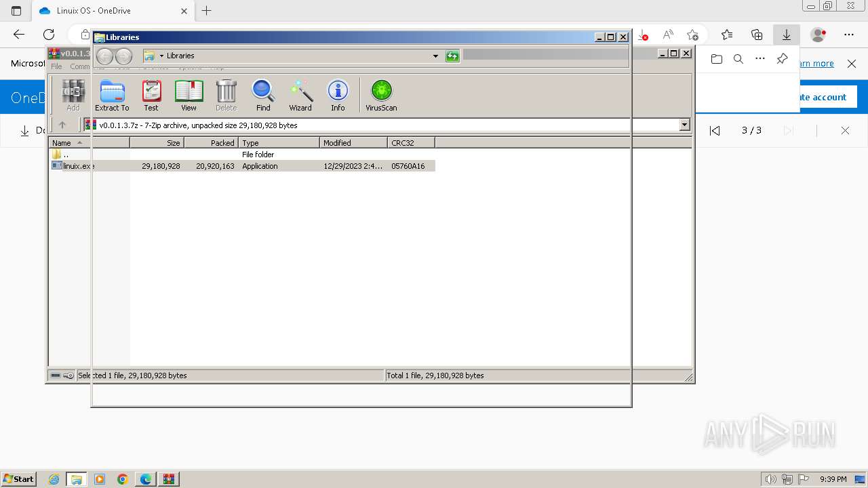Click the Download button on OneDrive page
868x488 pixels.
(33, 130)
